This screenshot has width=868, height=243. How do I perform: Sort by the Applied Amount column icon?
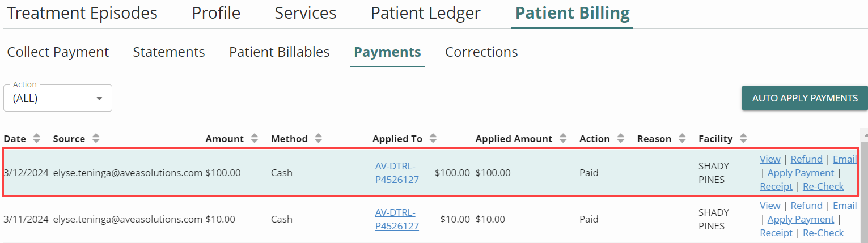pyautogui.click(x=563, y=138)
